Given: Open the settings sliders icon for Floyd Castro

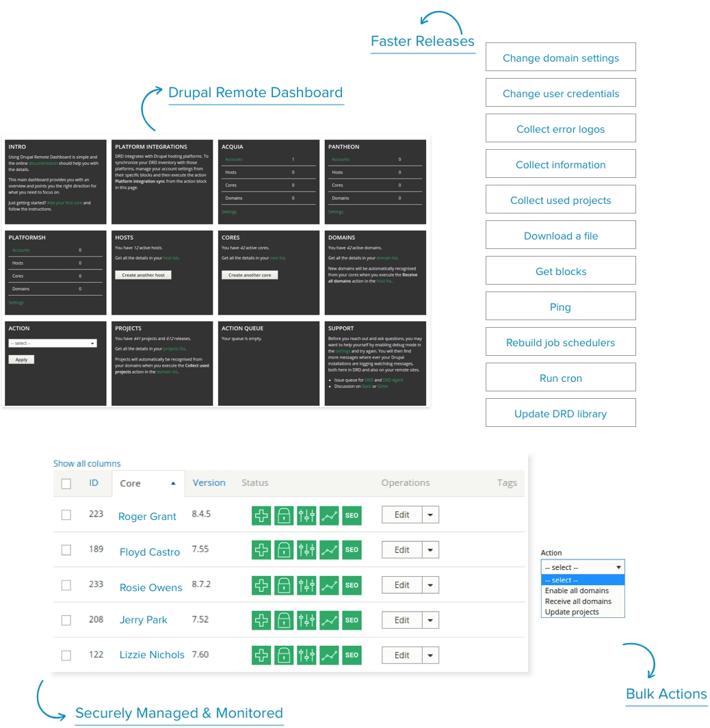Looking at the screenshot, I should pos(306,549).
